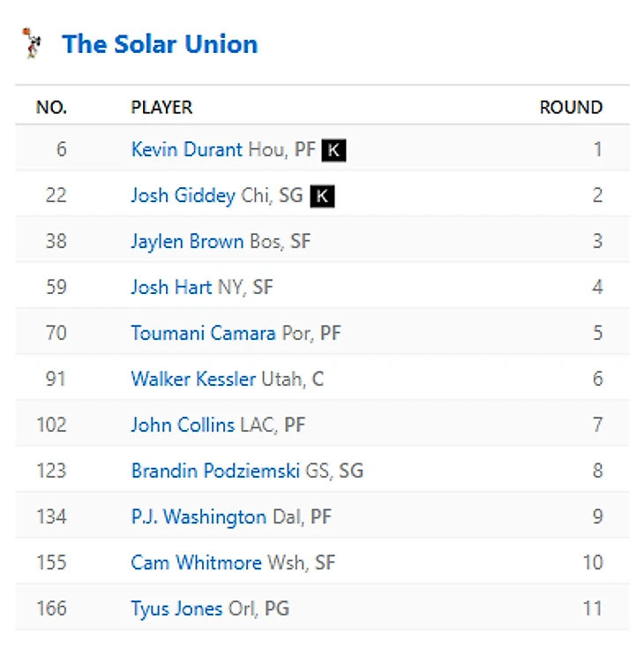Screen dimensions: 644x648
Task: Open Toumani Camara player link
Action: click(203, 333)
